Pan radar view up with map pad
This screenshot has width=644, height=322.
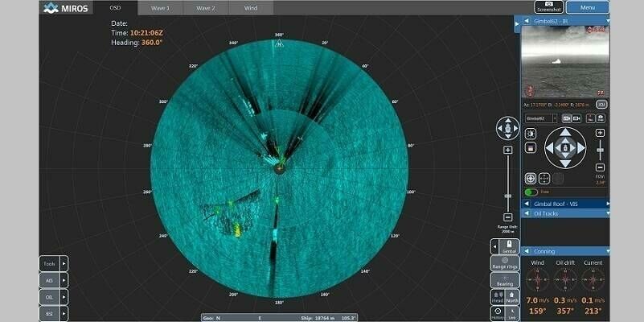[x=508, y=121]
